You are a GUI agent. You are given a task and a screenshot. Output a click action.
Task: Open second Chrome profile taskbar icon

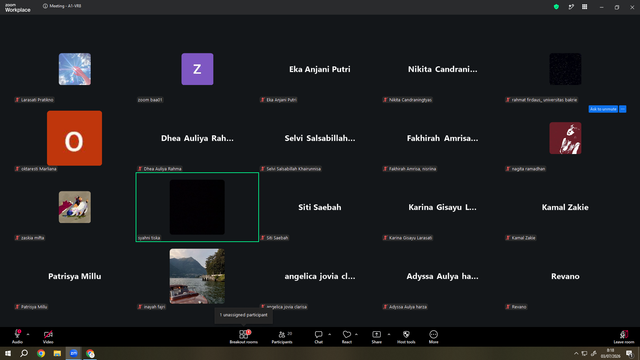pyautogui.click(x=90, y=353)
